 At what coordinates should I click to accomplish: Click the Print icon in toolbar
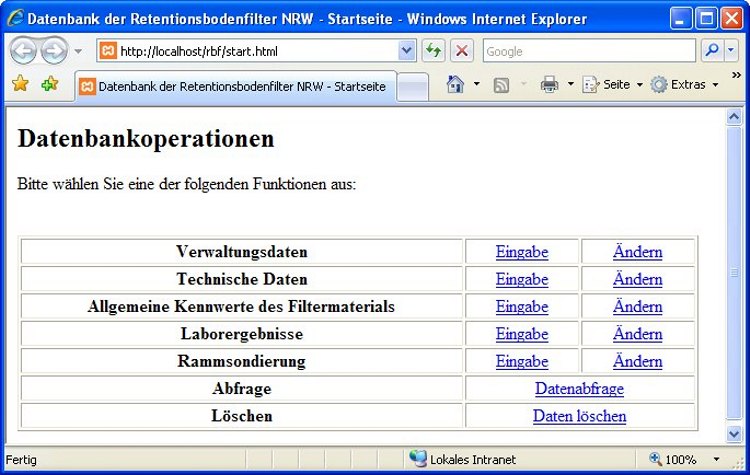[x=549, y=85]
